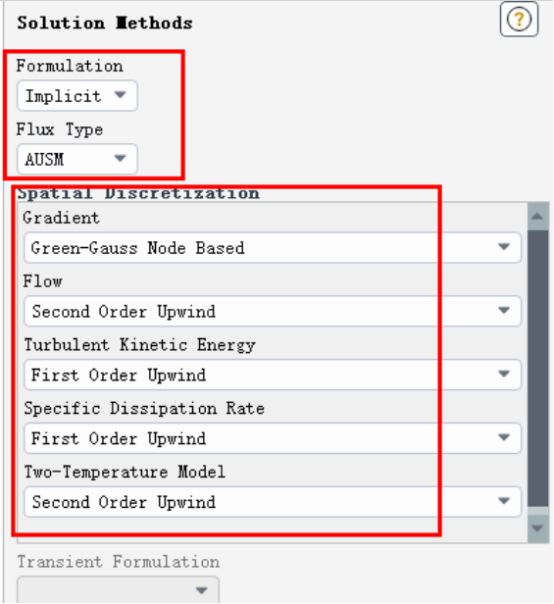Open the Flux Type dropdown showing AUSM
This screenshot has height=604, width=554.
77,159
